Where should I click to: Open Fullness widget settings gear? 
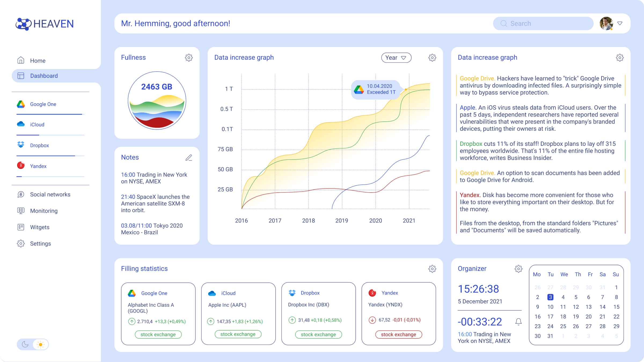click(189, 57)
